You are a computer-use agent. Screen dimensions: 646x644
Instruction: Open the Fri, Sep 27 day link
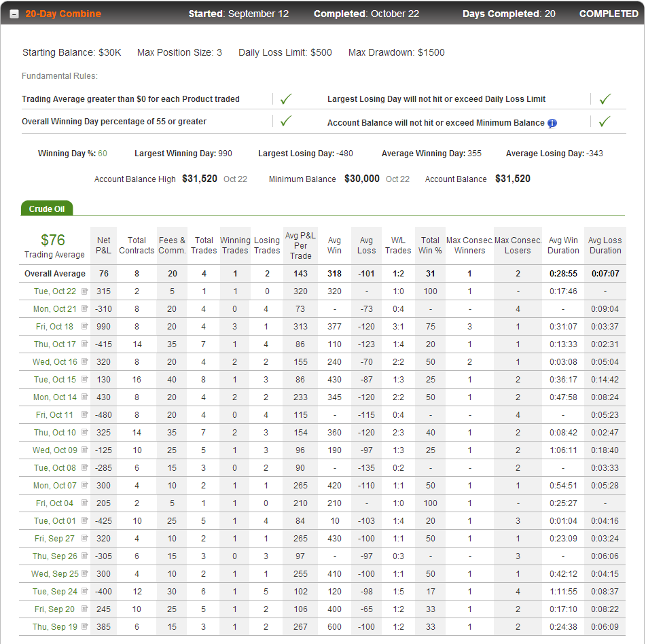coord(54,539)
